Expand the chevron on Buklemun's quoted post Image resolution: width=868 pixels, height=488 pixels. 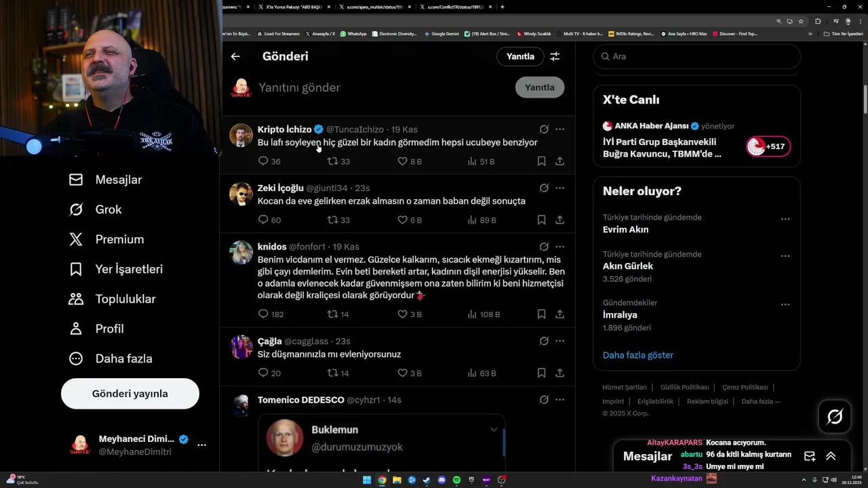click(x=494, y=429)
